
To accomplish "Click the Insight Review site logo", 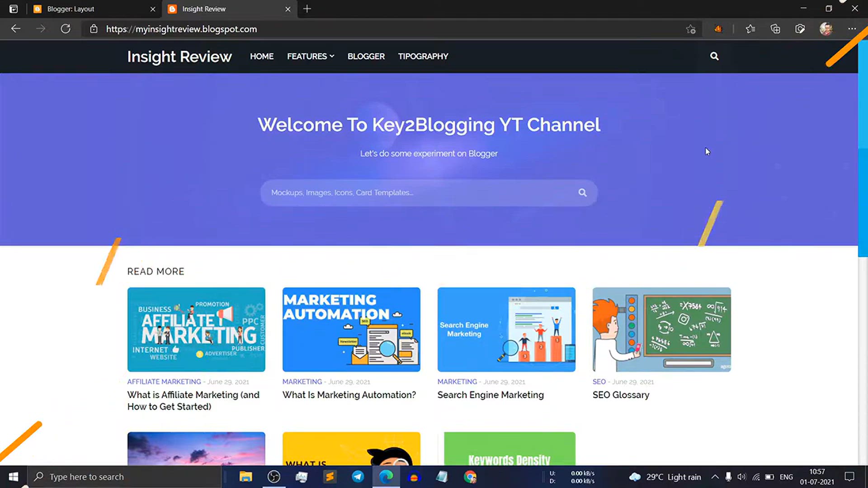I will (x=179, y=56).
